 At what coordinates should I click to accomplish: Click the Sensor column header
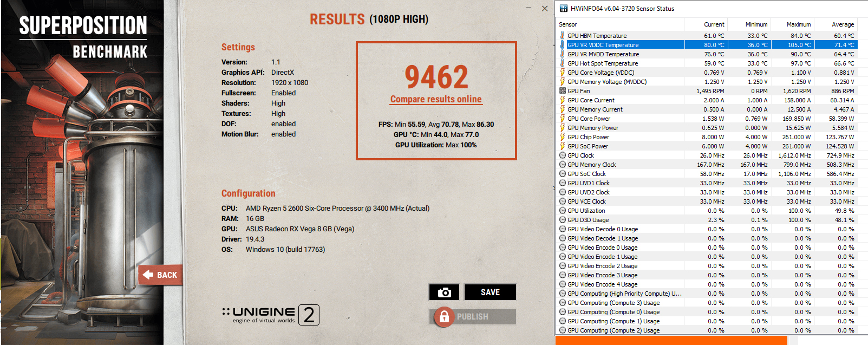[619, 24]
